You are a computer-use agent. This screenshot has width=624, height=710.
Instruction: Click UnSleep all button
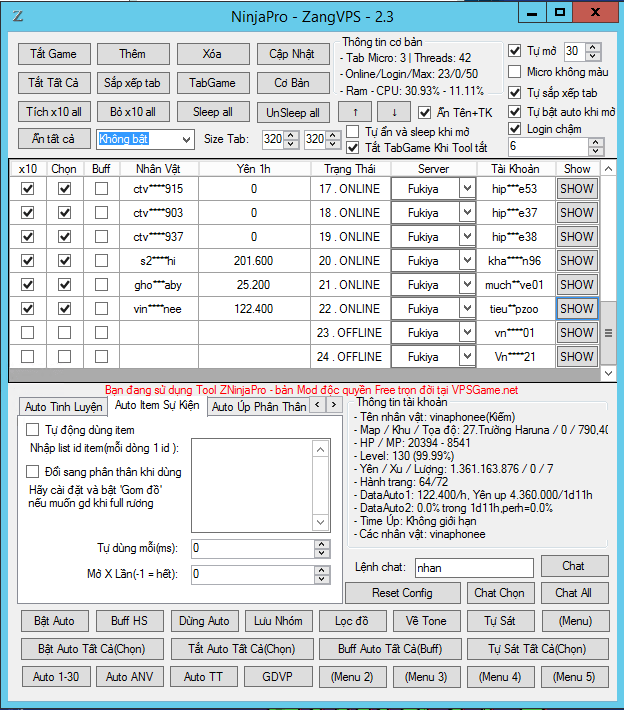[x=293, y=112]
